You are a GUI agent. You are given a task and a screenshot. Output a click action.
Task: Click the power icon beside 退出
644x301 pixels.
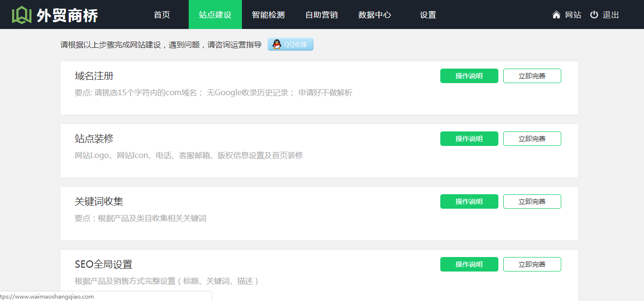click(594, 15)
